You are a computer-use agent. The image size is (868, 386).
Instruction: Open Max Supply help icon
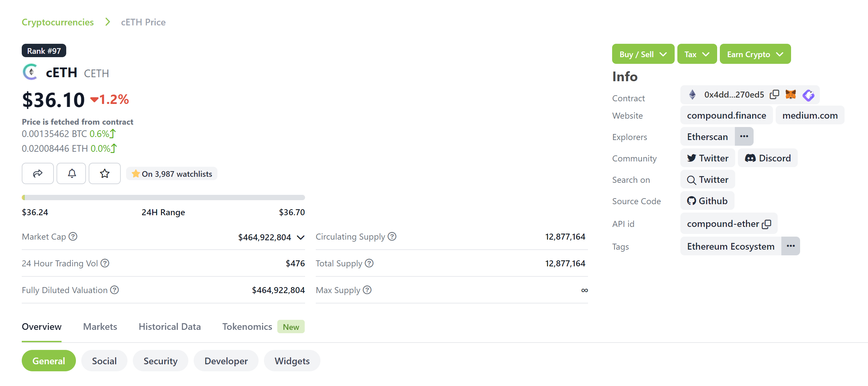367,290
